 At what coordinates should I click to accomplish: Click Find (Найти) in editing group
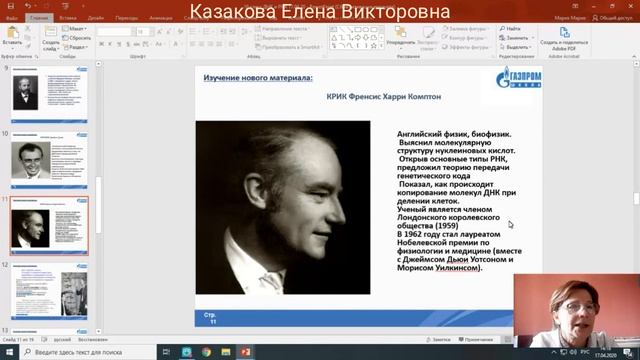point(510,29)
